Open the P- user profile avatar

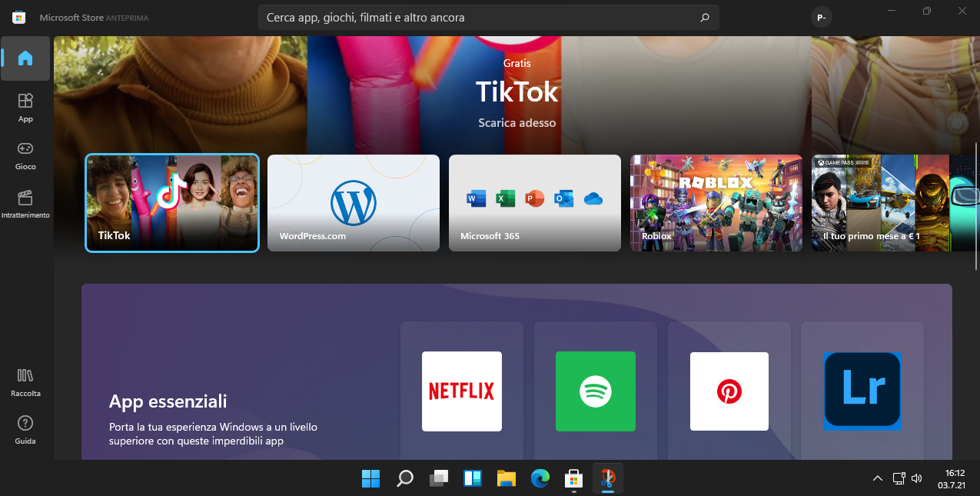tap(822, 17)
